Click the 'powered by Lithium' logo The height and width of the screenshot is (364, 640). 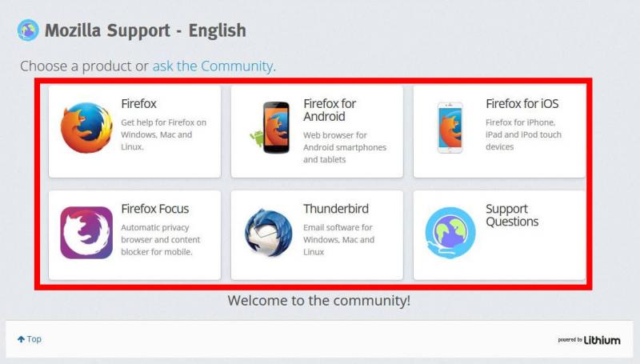pos(589,340)
